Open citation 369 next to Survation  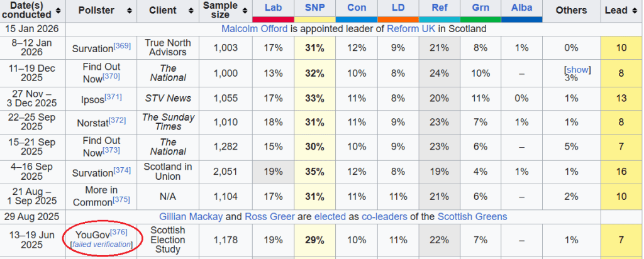(x=122, y=45)
